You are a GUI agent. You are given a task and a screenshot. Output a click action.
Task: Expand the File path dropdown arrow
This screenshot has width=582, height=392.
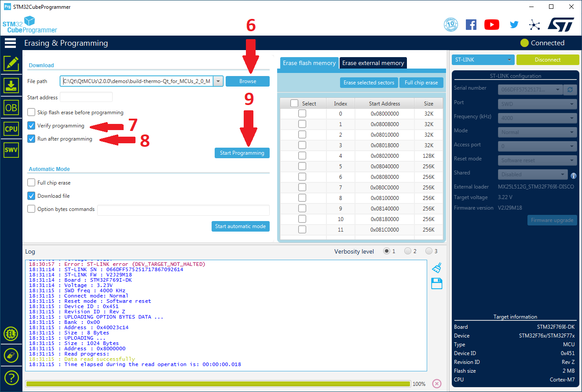tap(218, 81)
